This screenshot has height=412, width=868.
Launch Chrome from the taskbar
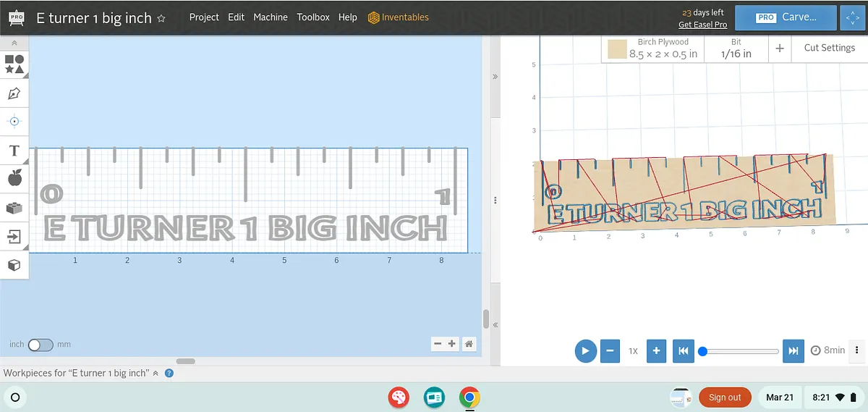click(469, 397)
